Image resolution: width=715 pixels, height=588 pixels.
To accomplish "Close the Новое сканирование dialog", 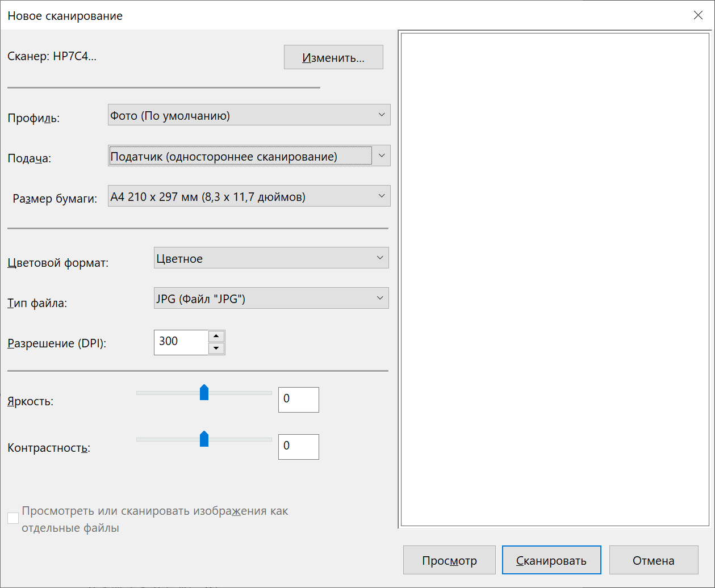I will (x=698, y=15).
